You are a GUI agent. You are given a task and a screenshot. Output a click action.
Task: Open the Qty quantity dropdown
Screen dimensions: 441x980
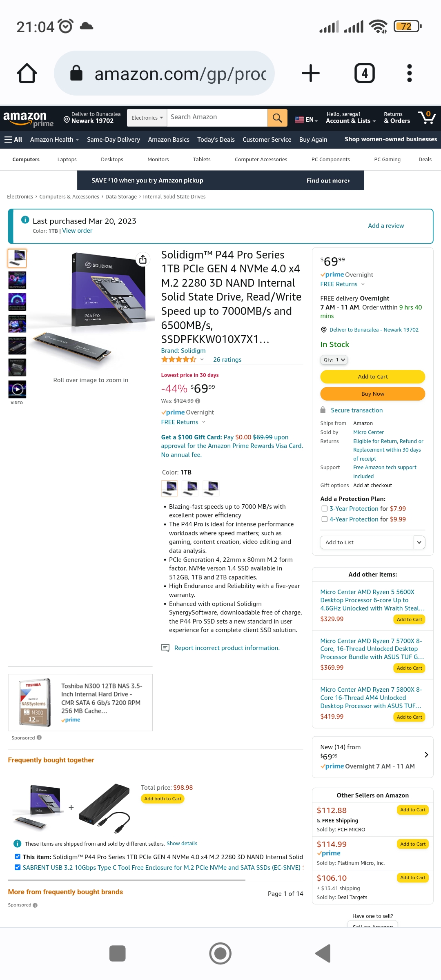pos(334,360)
